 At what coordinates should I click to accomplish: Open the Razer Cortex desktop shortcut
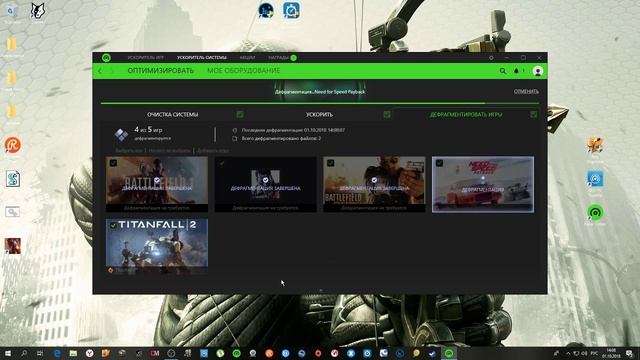coord(596,212)
